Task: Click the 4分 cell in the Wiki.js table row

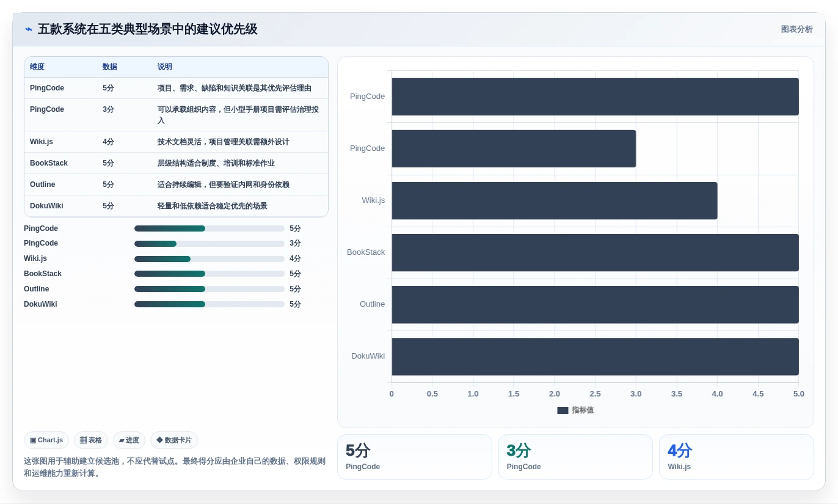Action: 108,142
